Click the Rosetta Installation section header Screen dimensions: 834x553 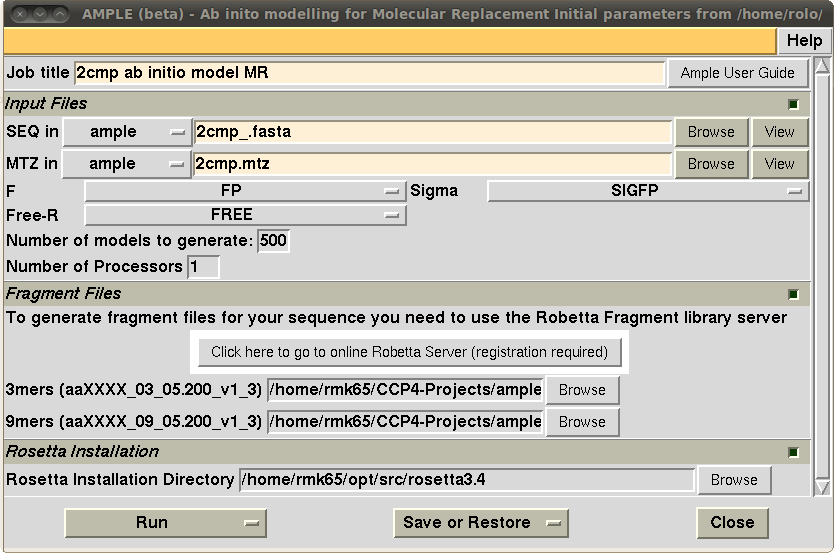pos(407,452)
